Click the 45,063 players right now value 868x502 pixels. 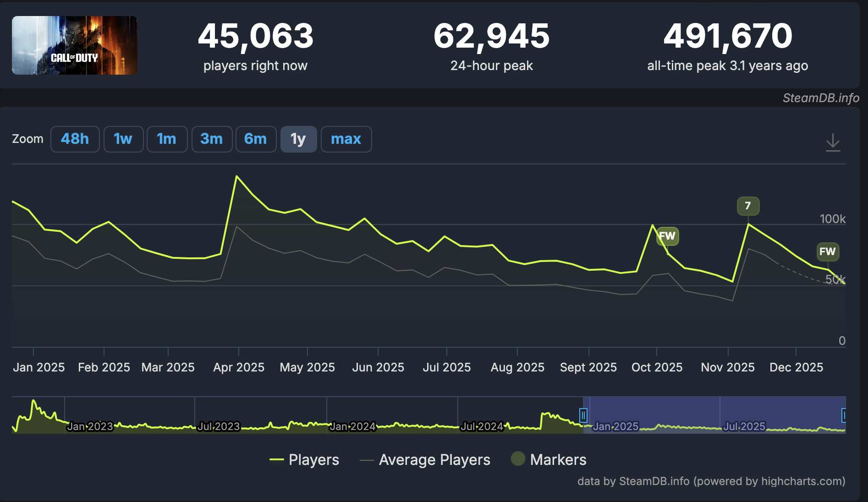[x=256, y=36]
